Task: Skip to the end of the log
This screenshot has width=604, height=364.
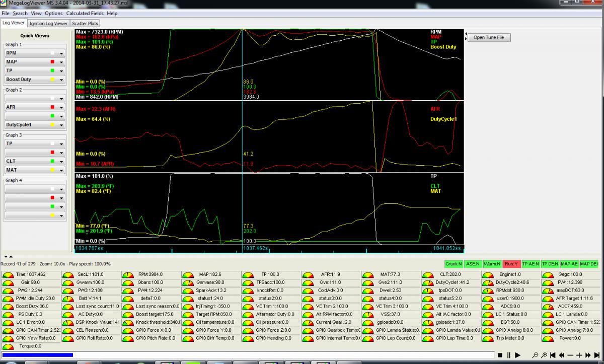Action: [x=597, y=355]
